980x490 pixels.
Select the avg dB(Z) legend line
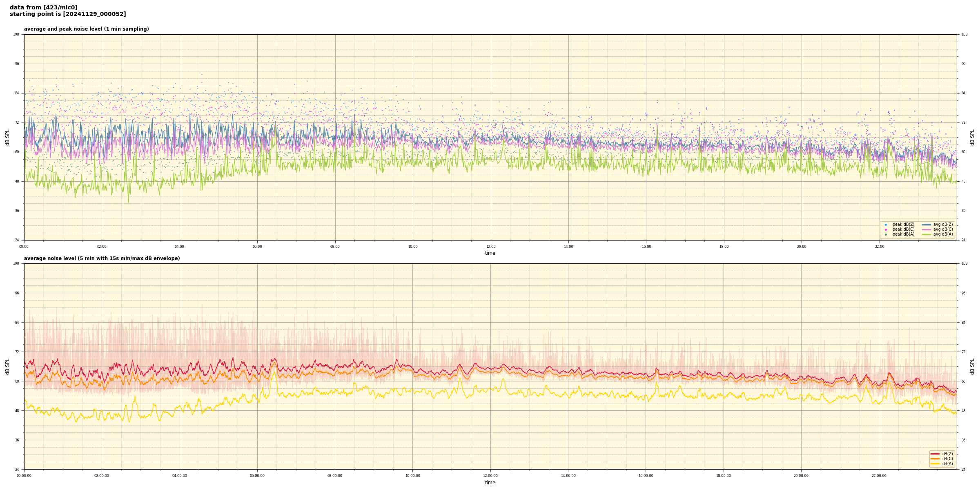927,225
